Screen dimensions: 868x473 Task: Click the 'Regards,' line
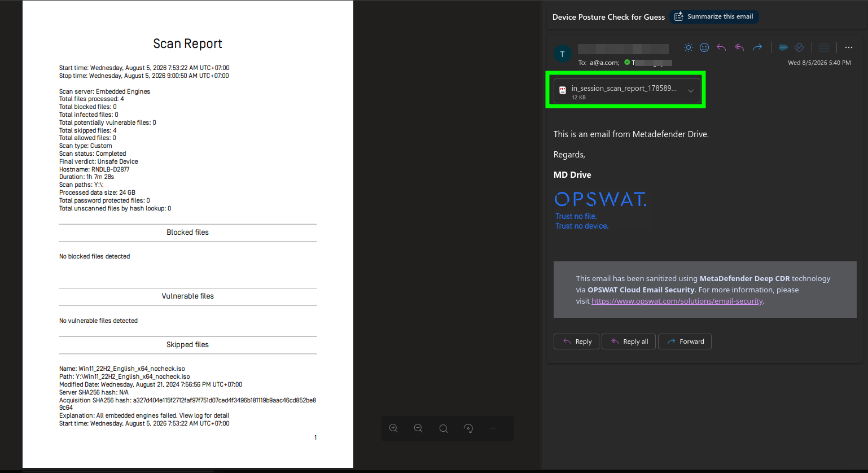[569, 155]
